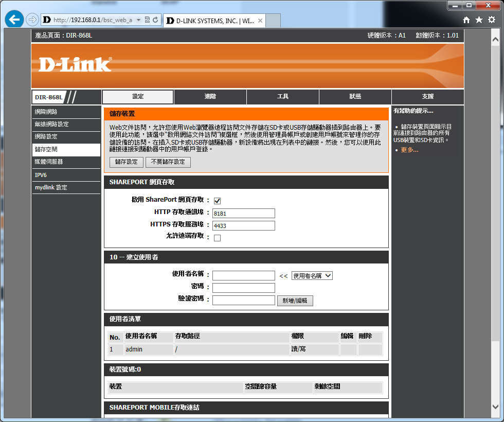This screenshot has width=504, height=422.
Task: Select 無線網路設定 in left sidebar
Action: 52,125
